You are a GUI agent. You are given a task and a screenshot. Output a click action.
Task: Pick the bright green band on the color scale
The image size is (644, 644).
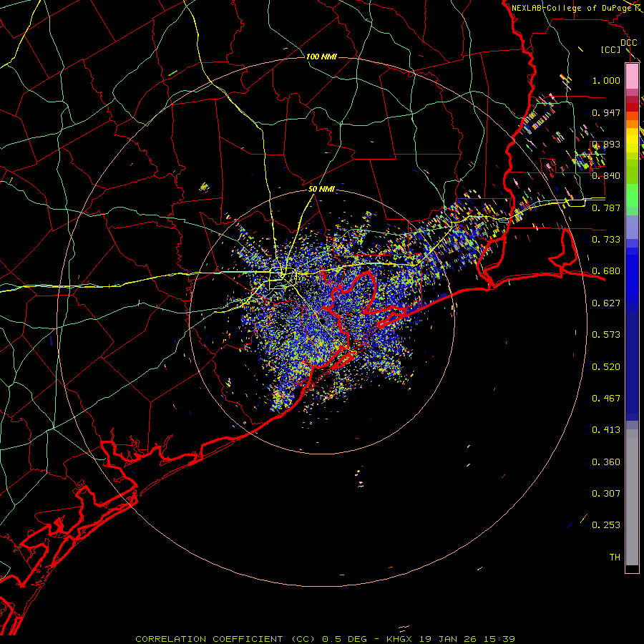(632, 195)
